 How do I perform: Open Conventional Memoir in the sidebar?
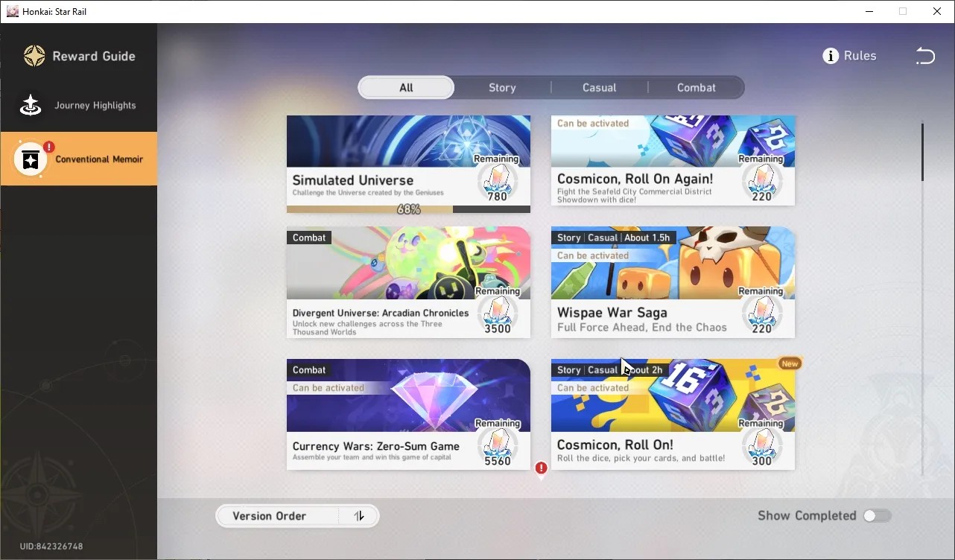79,159
